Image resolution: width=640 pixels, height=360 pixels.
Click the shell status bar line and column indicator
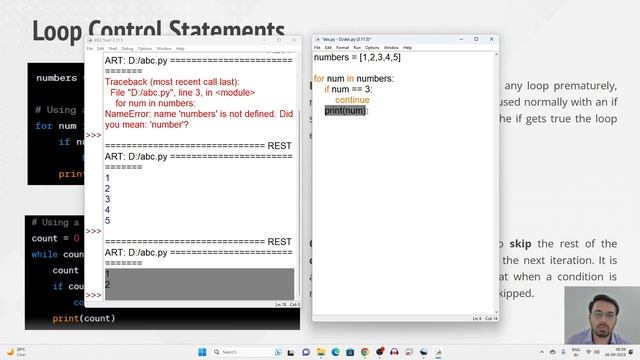pyautogui.click(x=288, y=304)
